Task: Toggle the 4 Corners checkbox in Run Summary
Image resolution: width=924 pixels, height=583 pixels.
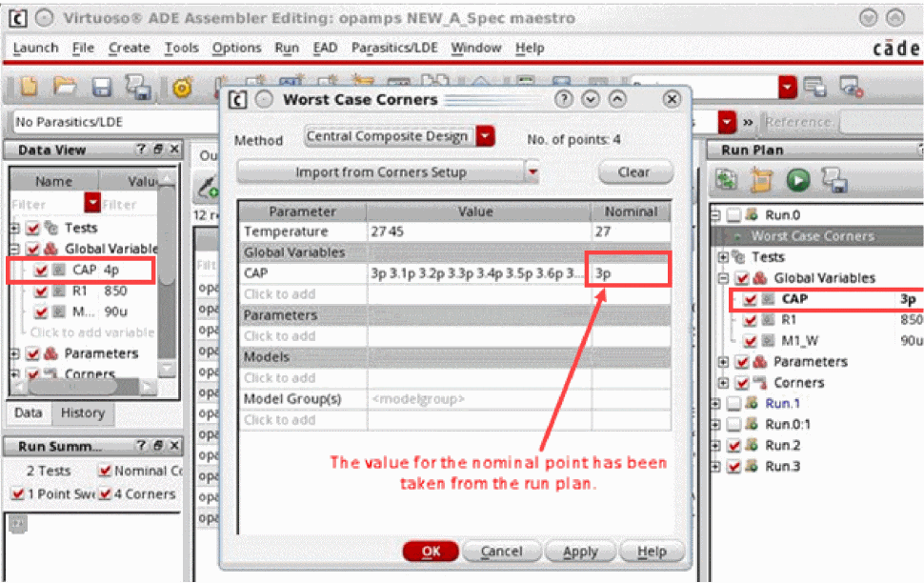Action: (106, 493)
